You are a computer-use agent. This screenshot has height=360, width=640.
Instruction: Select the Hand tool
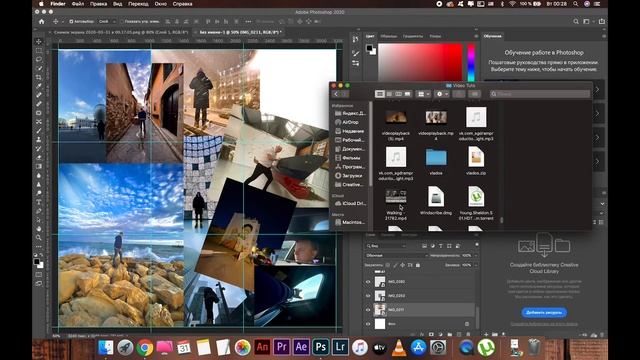(39, 229)
